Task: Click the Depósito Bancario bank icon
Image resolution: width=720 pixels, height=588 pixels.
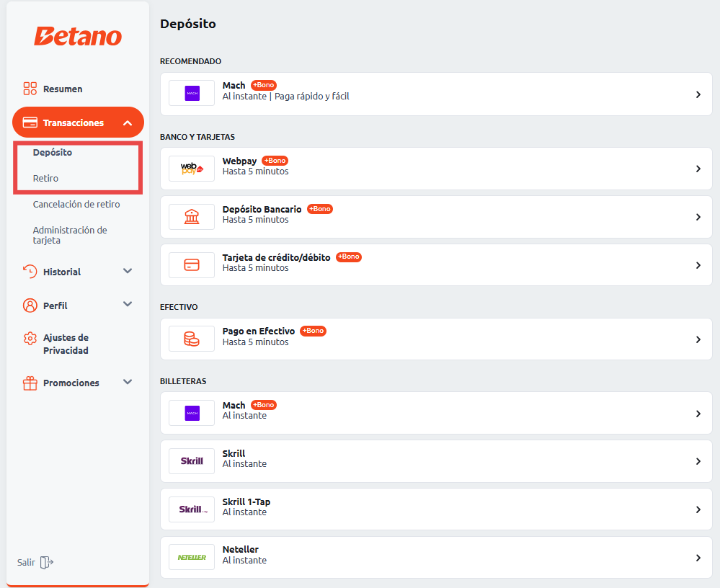Action: tap(192, 217)
